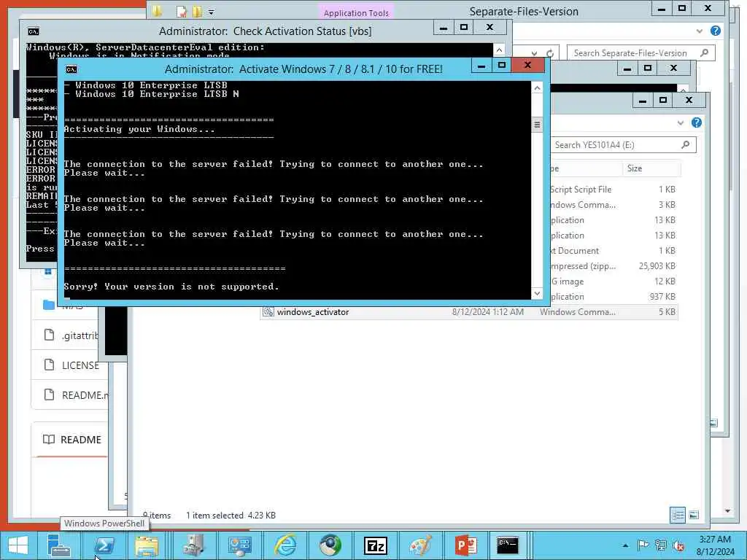This screenshot has height=560, width=747.
Task: Close the Activate Windows console window
Action: tap(527, 66)
